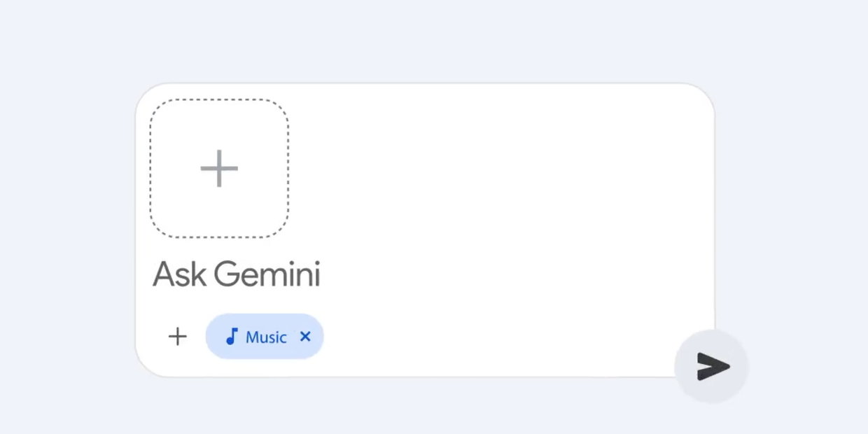
Task: Toggle the blue Music pill
Action: pyautogui.click(x=265, y=337)
